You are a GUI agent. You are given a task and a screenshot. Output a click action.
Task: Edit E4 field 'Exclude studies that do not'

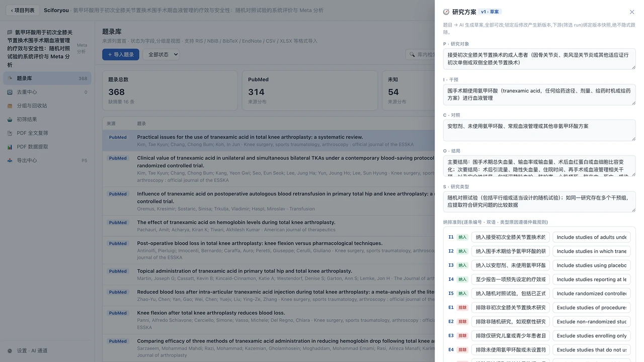coord(591,350)
